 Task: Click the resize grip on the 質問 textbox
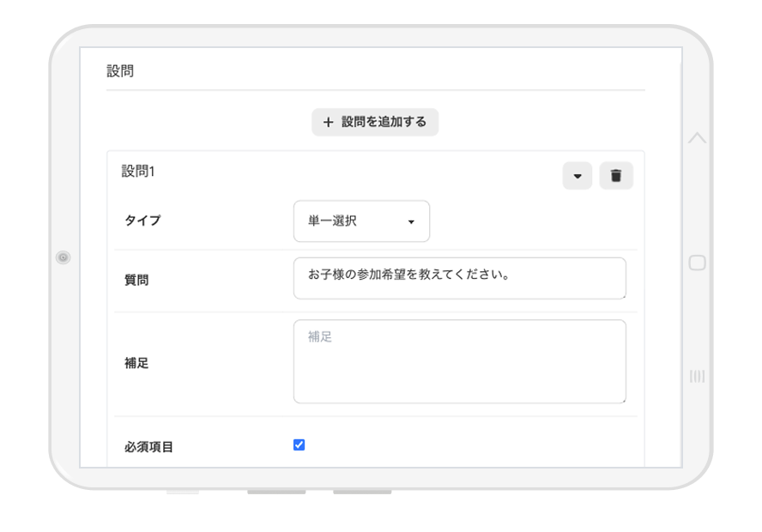point(622,295)
